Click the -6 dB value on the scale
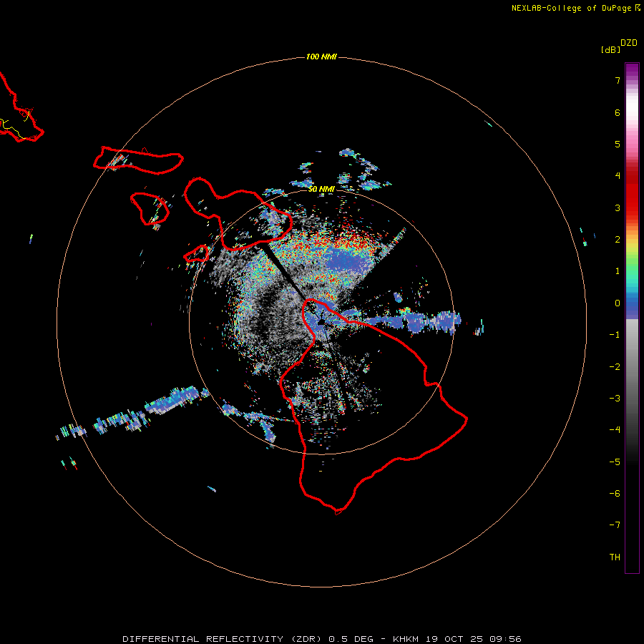The height and width of the screenshot is (644, 644). pos(615,494)
